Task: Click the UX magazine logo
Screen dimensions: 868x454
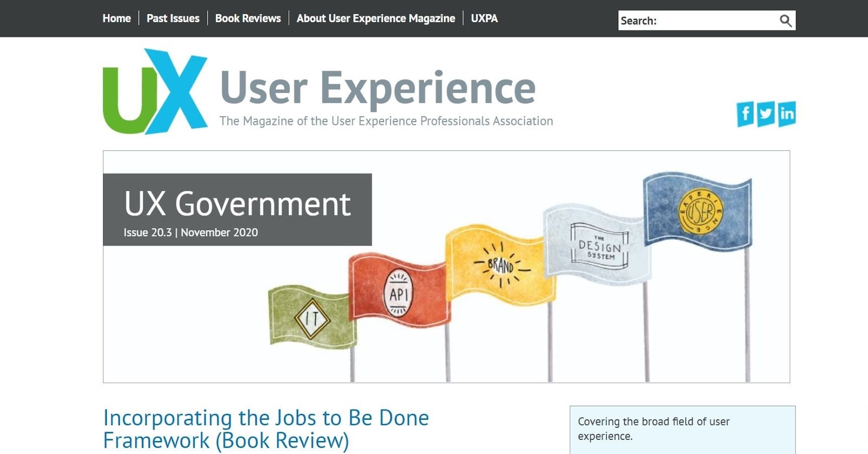Action: coord(155,92)
